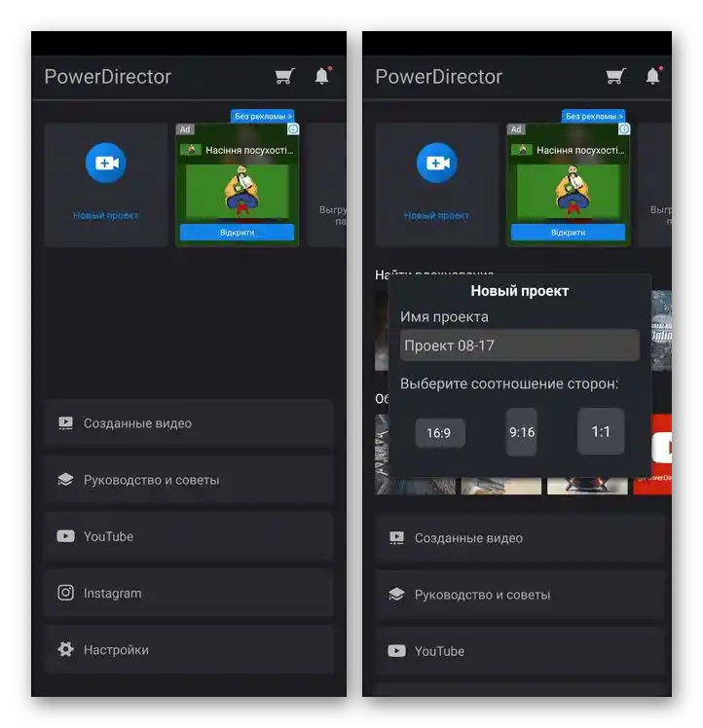
Task: Select 1:1 aspect ratio
Action: (601, 432)
